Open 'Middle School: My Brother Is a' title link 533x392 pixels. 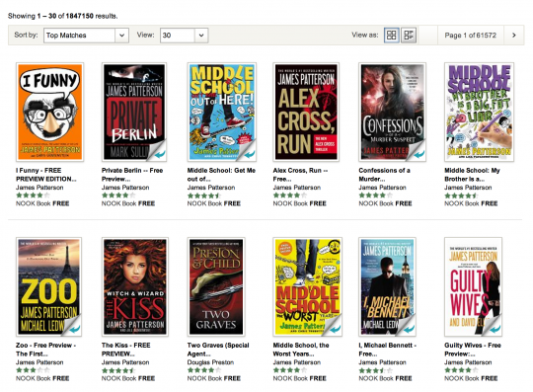[x=472, y=175]
